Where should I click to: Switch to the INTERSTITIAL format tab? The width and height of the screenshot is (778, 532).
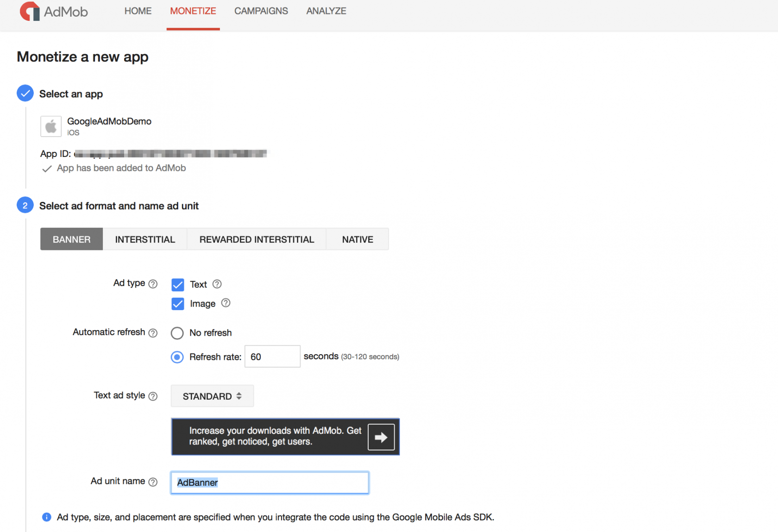point(145,239)
